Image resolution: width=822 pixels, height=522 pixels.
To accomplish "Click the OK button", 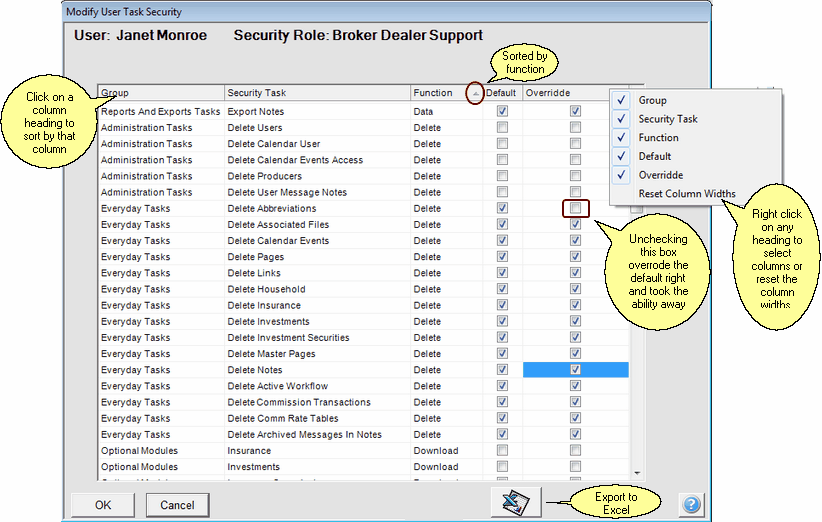I will [103, 505].
